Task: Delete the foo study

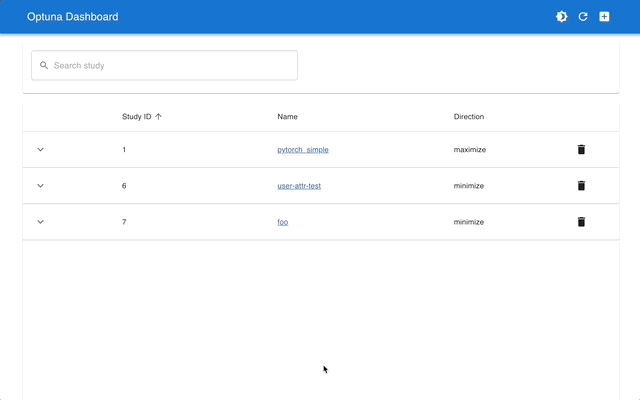Action: [x=581, y=222]
